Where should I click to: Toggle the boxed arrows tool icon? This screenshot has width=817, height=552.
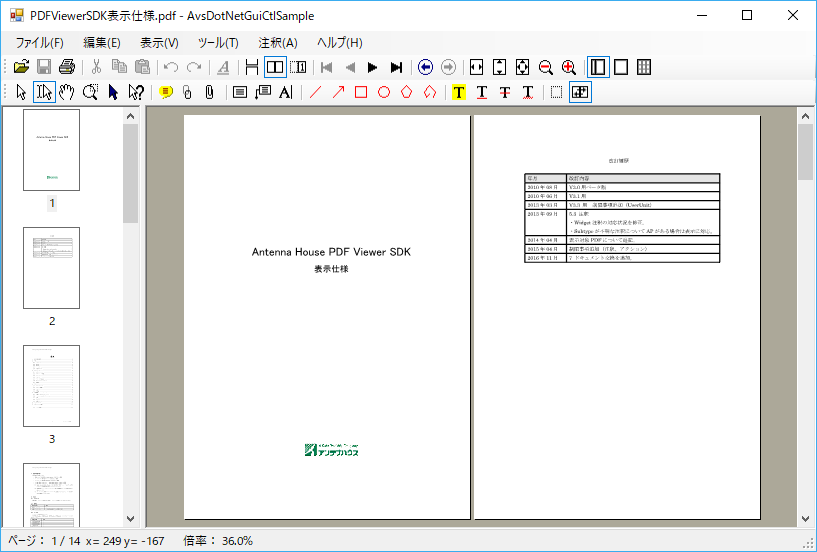[x=580, y=92]
